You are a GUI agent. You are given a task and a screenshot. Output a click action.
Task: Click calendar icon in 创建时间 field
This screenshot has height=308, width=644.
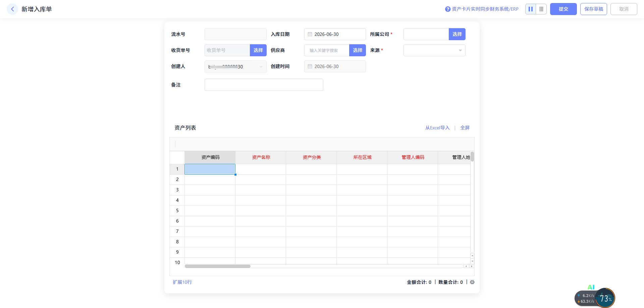(310, 66)
